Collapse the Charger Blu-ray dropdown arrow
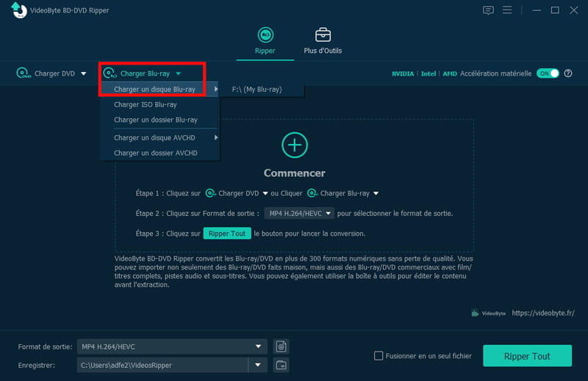The height and width of the screenshot is (381, 588). [x=179, y=74]
